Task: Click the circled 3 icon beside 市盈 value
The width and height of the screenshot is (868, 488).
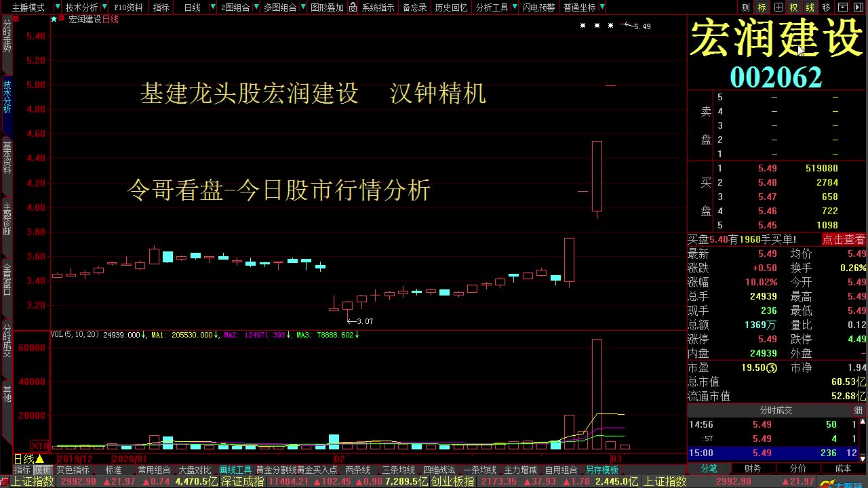Action: (771, 367)
